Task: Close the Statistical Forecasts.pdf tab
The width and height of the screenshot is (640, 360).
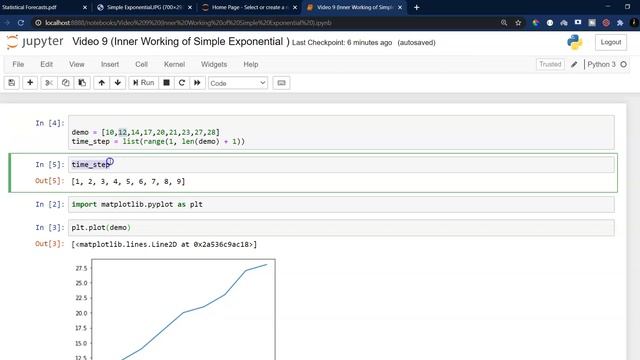Action: [x=85, y=7]
